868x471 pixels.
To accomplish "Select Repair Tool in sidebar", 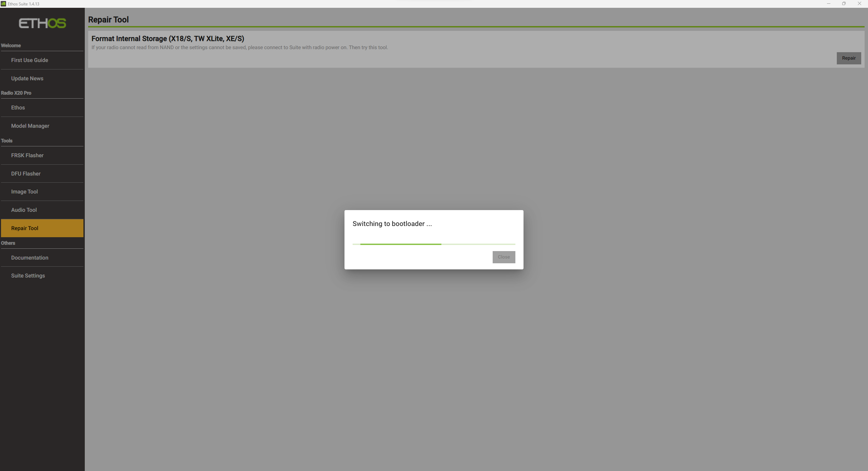I will point(25,228).
